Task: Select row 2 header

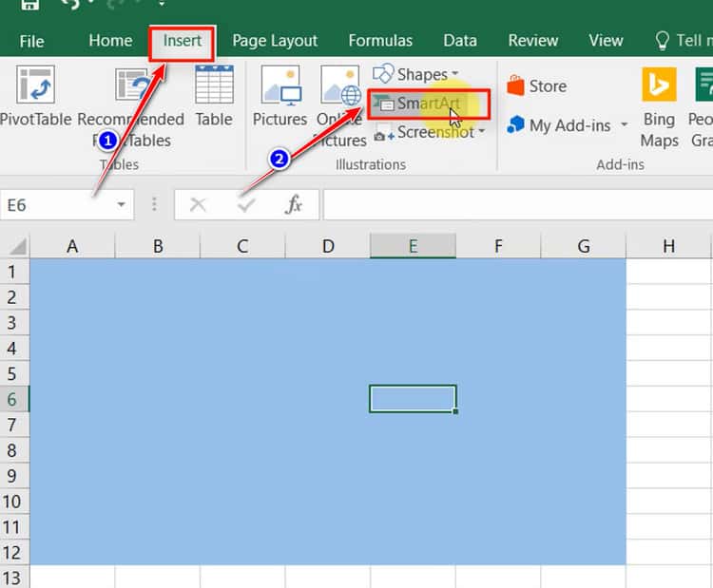Action: click(14, 297)
